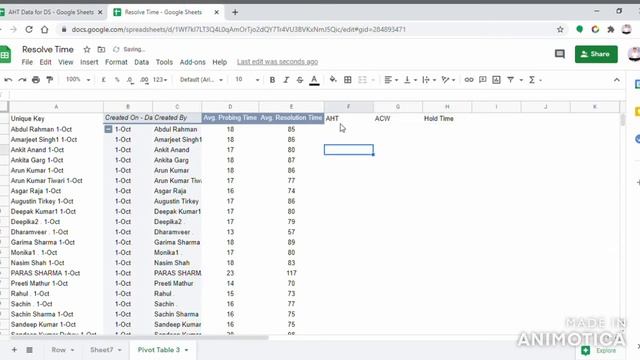Increase decimal places button
The width and height of the screenshot is (640, 360).
144,80
